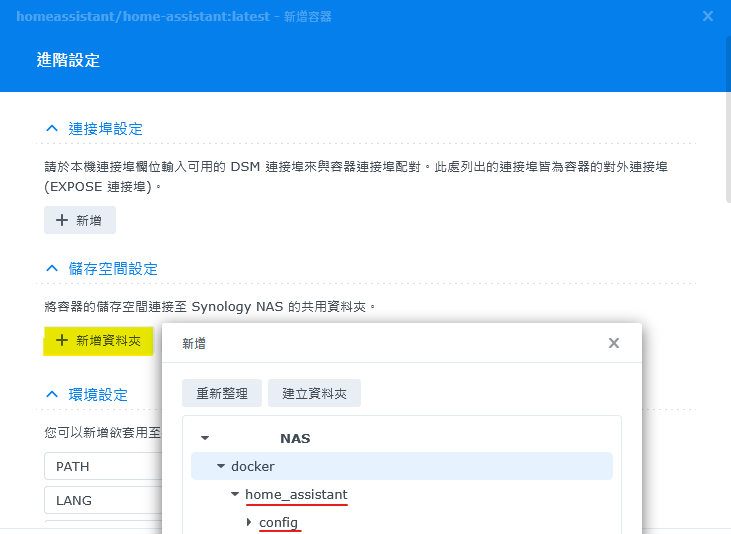Collapse the docker folder arrow
Screen dimensions: 731x534
(x=221, y=466)
